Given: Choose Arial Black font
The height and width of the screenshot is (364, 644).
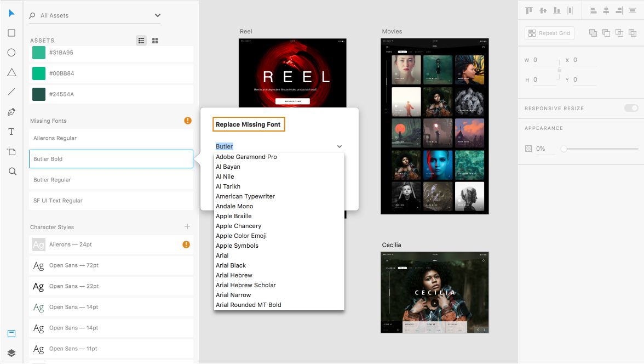Looking at the screenshot, I should pyautogui.click(x=279, y=265).
